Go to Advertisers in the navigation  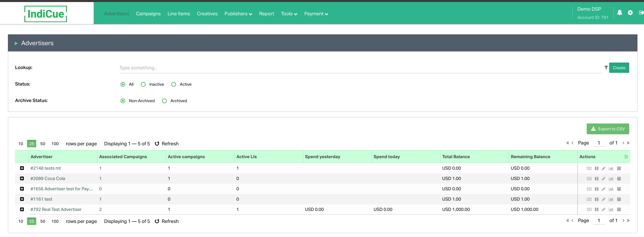coord(116,14)
